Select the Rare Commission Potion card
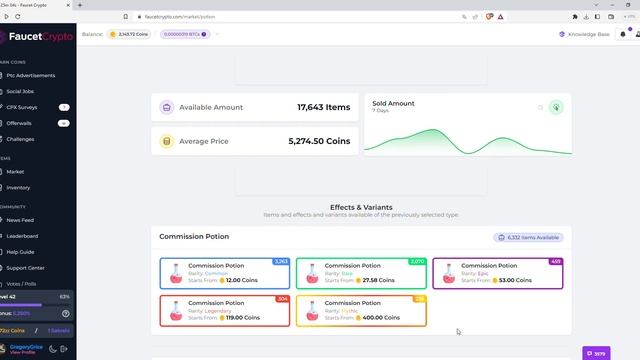This screenshot has width=640, height=360. click(361, 273)
